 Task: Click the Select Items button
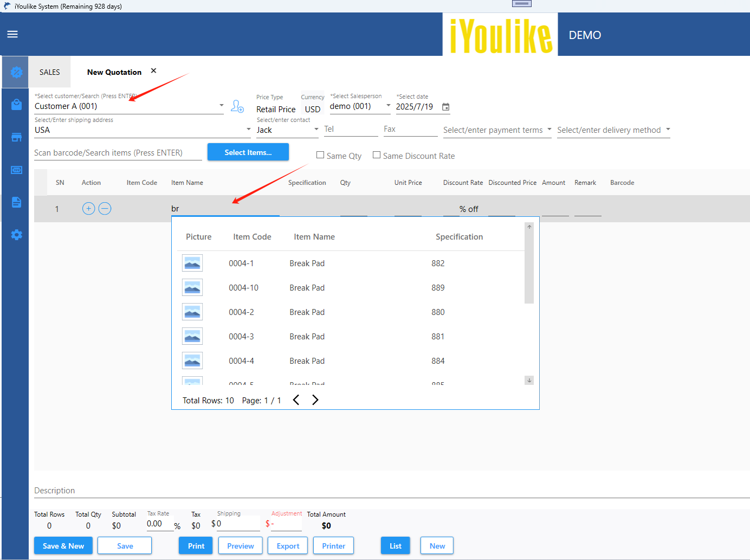pyautogui.click(x=248, y=152)
